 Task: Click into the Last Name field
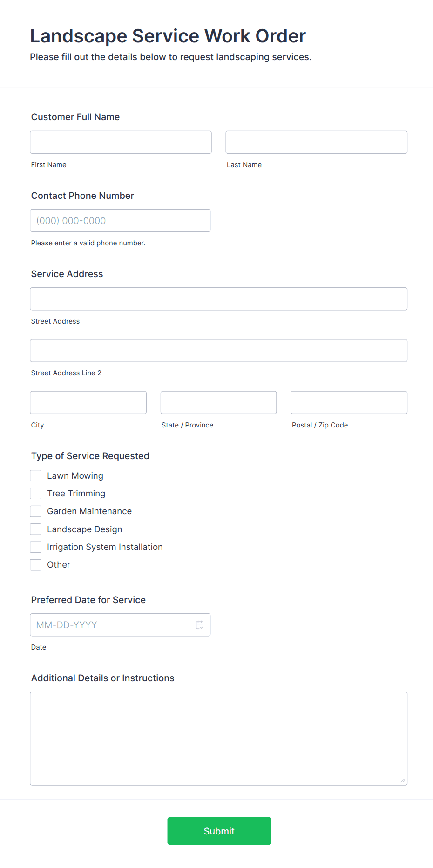(x=316, y=142)
